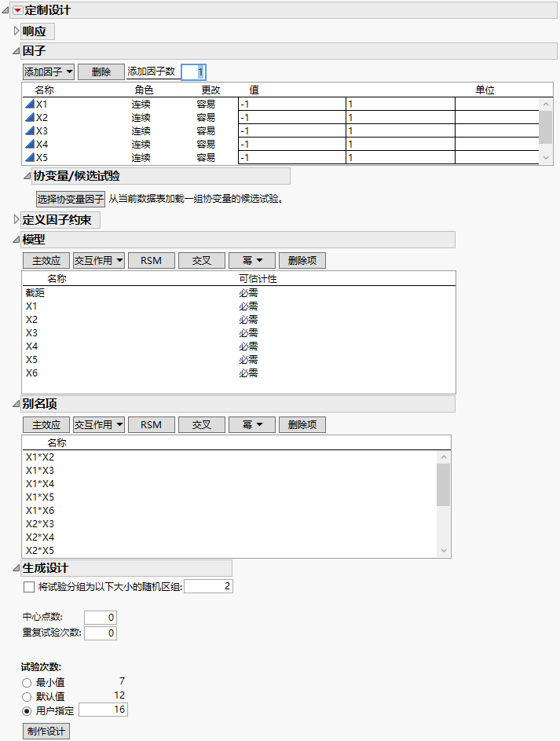Open 幂 dropdown in 别名项 section
560x741 pixels.
252,425
